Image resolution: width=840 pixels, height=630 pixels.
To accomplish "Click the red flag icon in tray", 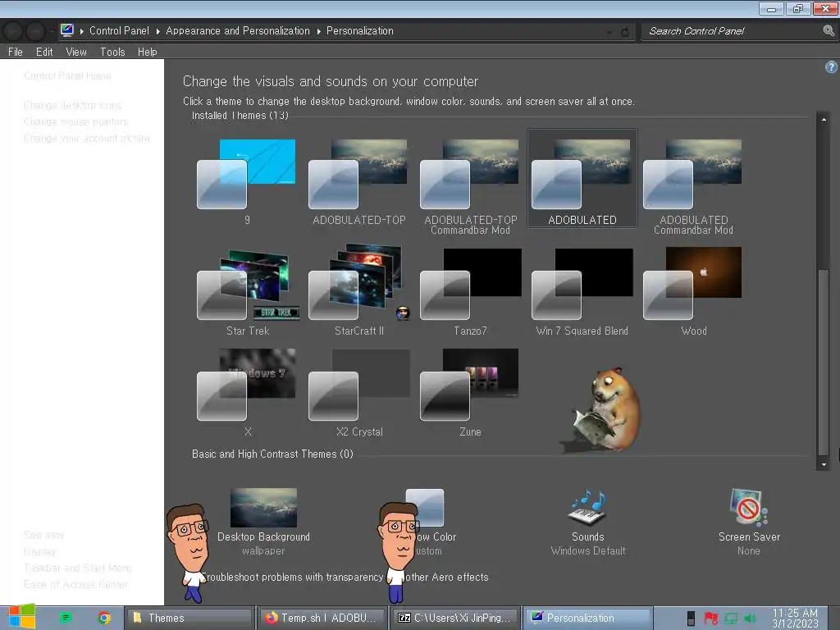I will (711, 619).
